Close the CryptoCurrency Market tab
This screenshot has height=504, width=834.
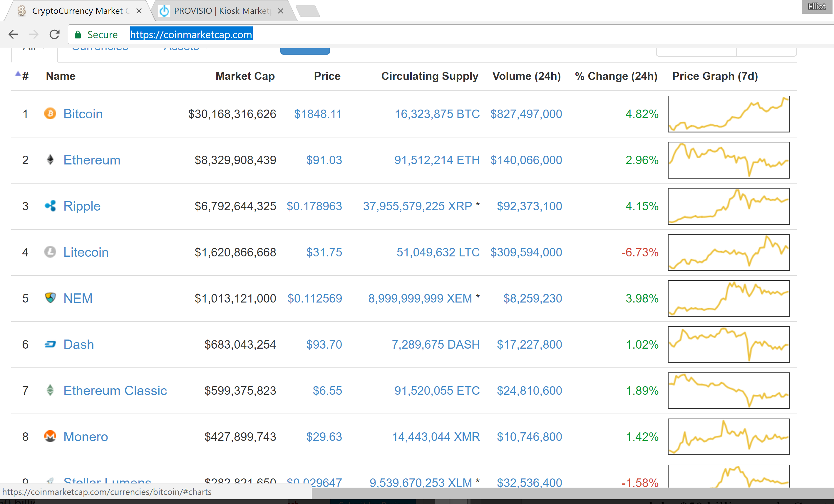coord(139,11)
